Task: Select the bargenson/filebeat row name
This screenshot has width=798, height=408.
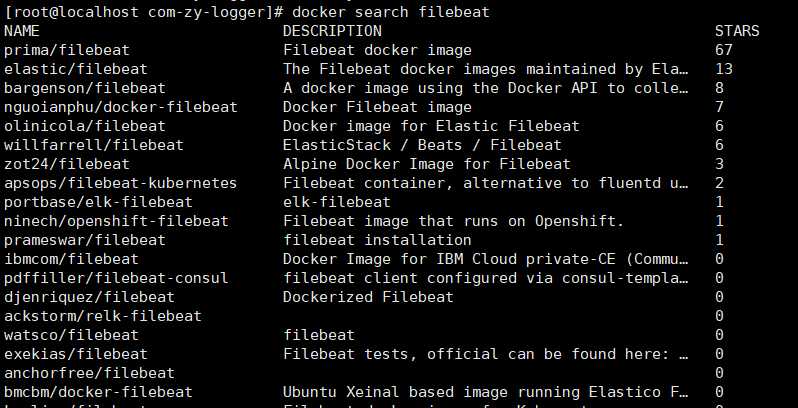Action: pyautogui.click(x=85, y=88)
